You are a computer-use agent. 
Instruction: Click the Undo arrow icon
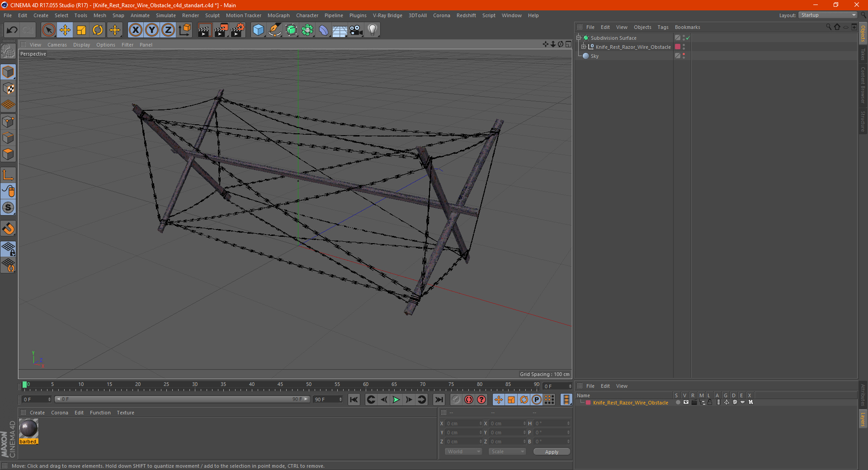click(x=12, y=30)
